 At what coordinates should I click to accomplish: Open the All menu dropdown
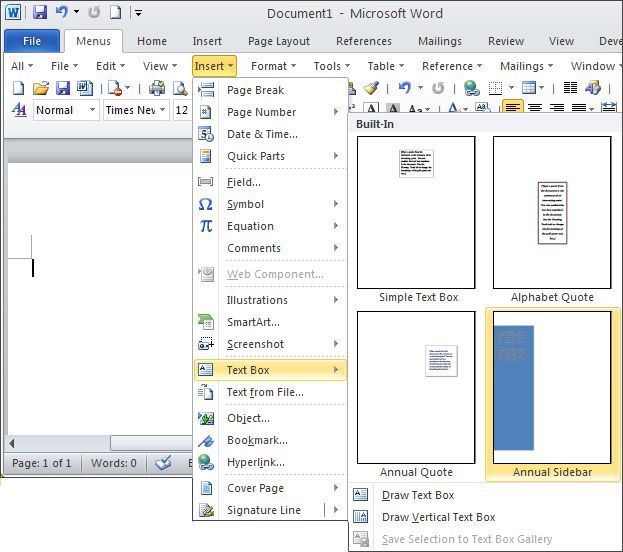coord(22,66)
